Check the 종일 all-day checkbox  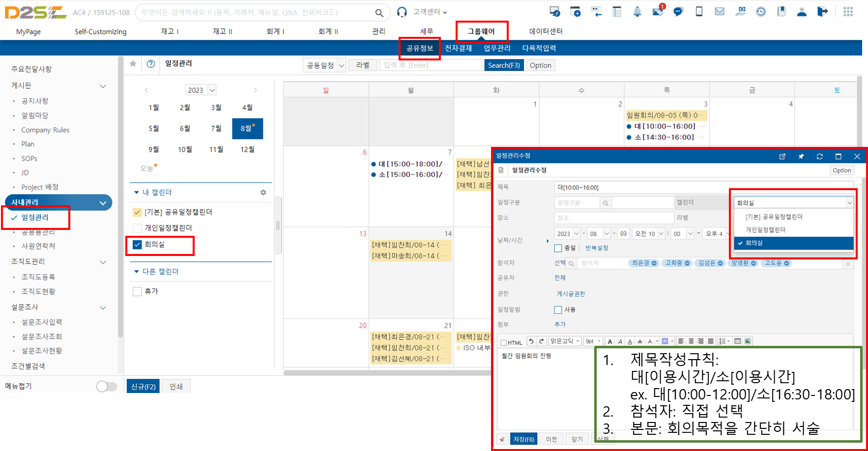(x=558, y=248)
